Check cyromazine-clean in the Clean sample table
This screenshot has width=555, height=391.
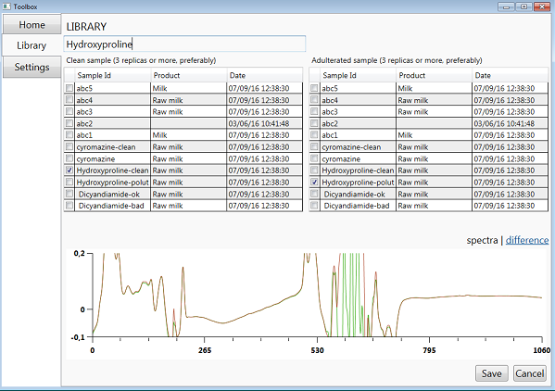tap(69, 146)
